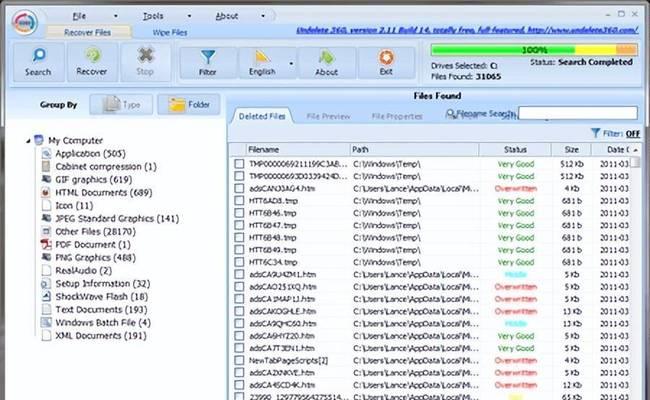The width and height of the screenshot is (650, 400).
Task: Click the Other Files category icon
Action: pyautogui.click(x=46, y=232)
